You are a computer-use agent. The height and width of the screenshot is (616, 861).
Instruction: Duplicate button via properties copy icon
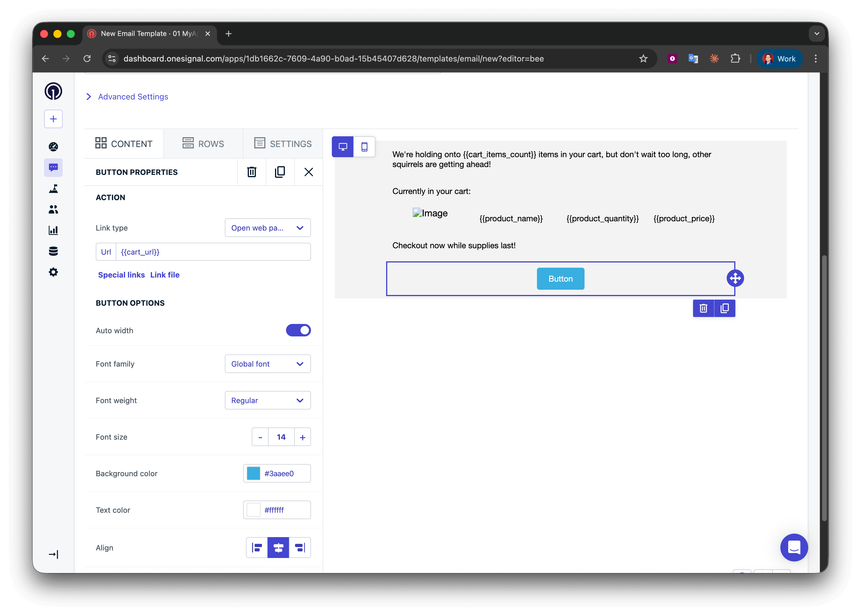[280, 172]
